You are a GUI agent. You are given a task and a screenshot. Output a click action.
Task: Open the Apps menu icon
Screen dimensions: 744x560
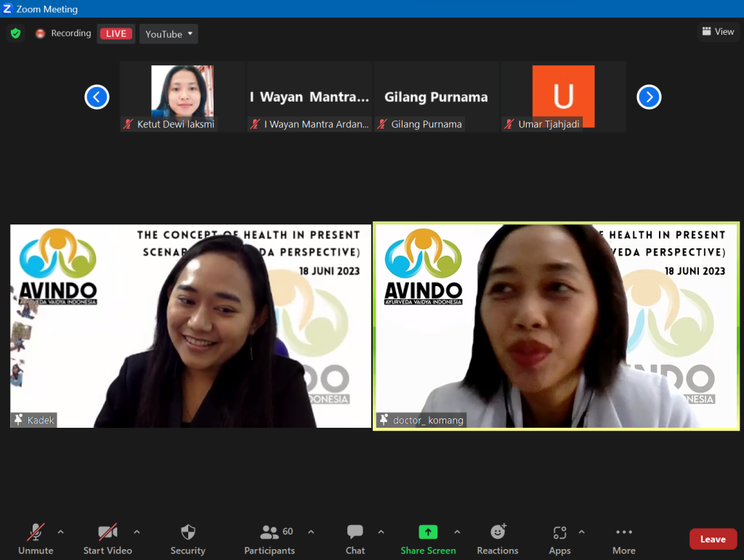point(559,532)
